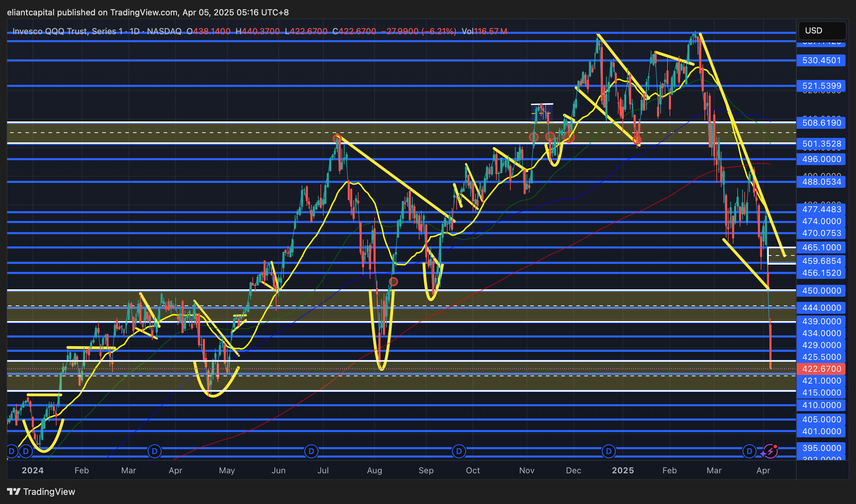
Task: Click the dividend D marker under Dec/2025
Action: (608, 451)
